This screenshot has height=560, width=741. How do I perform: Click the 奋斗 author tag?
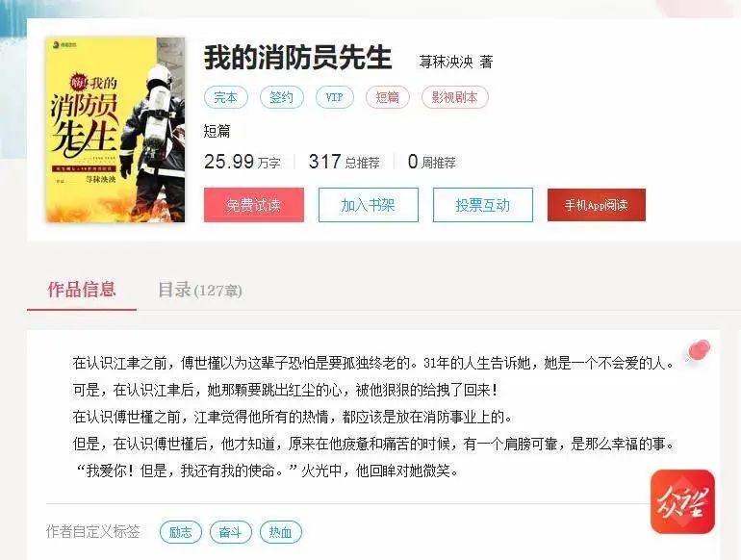[231, 532]
